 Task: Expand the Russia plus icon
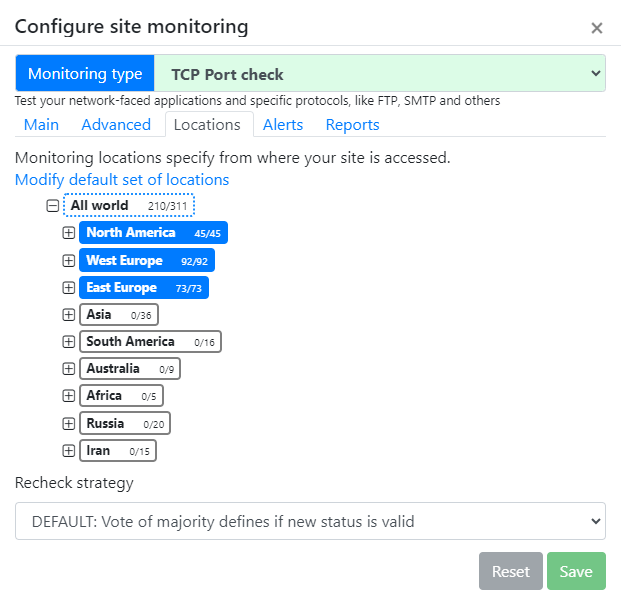(69, 423)
